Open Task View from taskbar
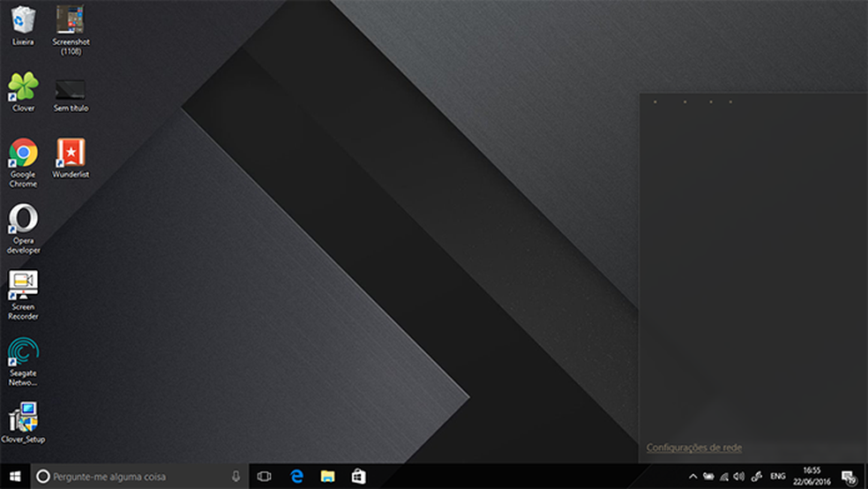Screen dimensions: 868x489 pyautogui.click(x=264, y=477)
